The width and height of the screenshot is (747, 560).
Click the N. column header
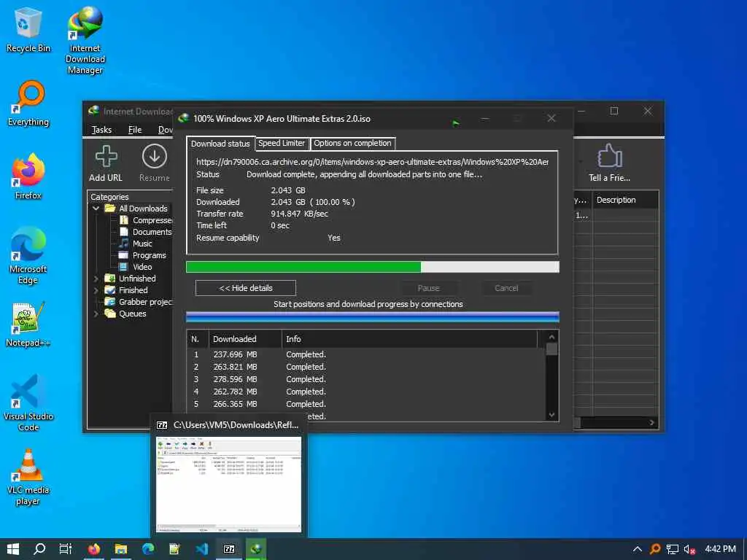[x=198, y=339]
